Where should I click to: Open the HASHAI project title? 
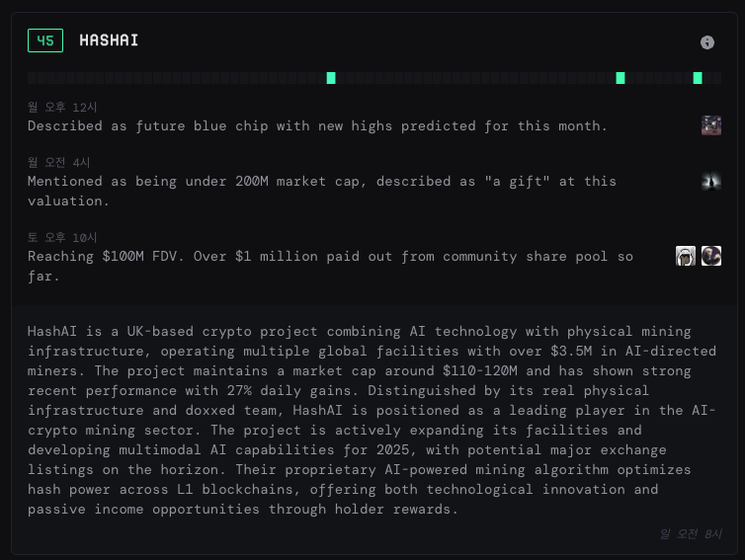click(x=109, y=40)
